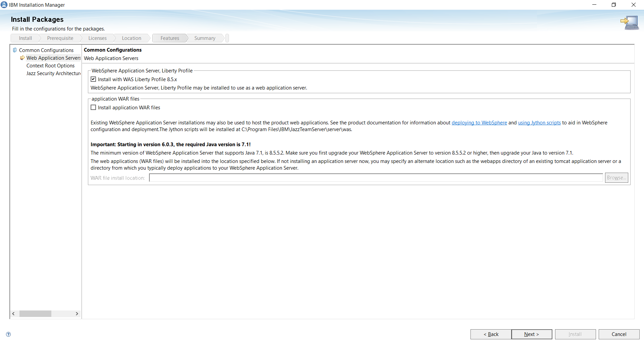Go to the Prerequisite wizard step

coord(60,38)
